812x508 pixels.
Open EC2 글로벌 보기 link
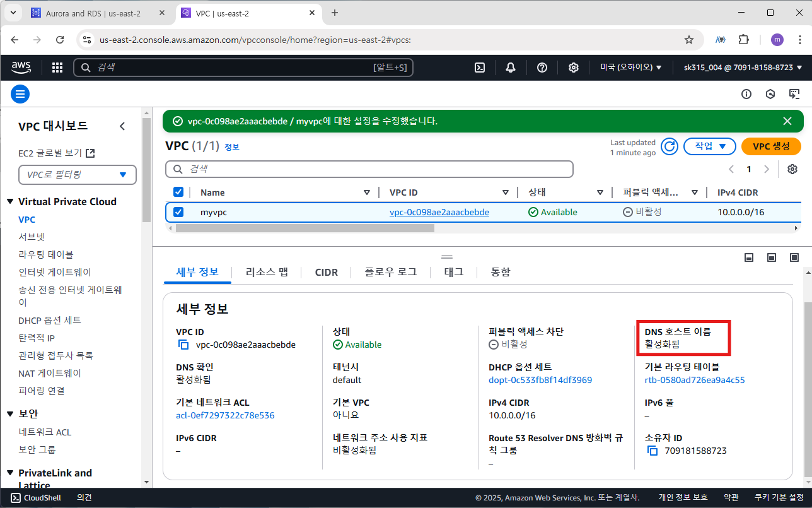click(57, 153)
